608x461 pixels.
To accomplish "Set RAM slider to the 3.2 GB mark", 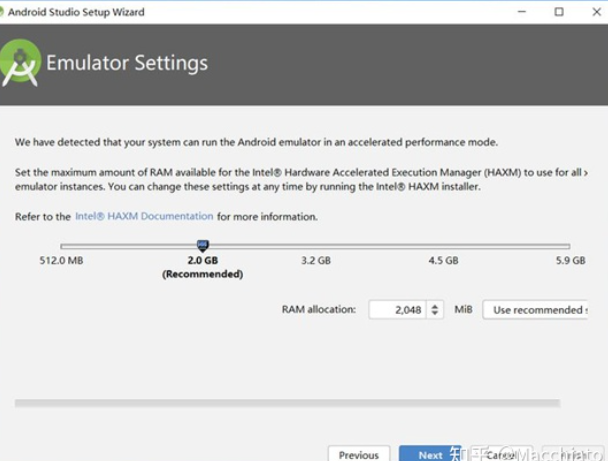I will 316,246.
